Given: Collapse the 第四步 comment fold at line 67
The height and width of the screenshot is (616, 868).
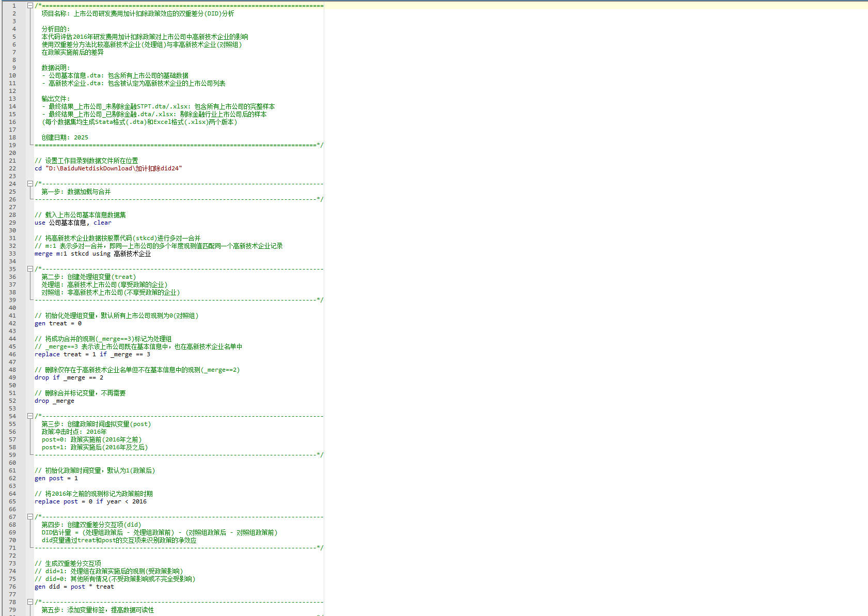Looking at the screenshot, I should (30, 517).
